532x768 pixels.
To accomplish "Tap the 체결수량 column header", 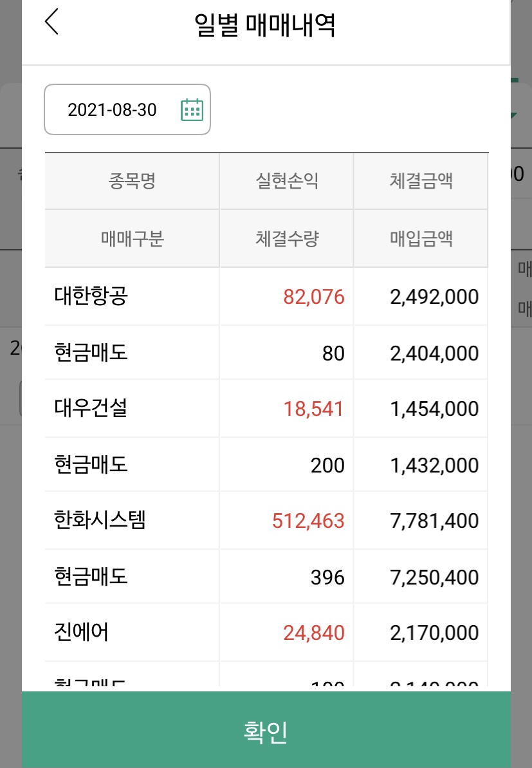I will coord(286,239).
